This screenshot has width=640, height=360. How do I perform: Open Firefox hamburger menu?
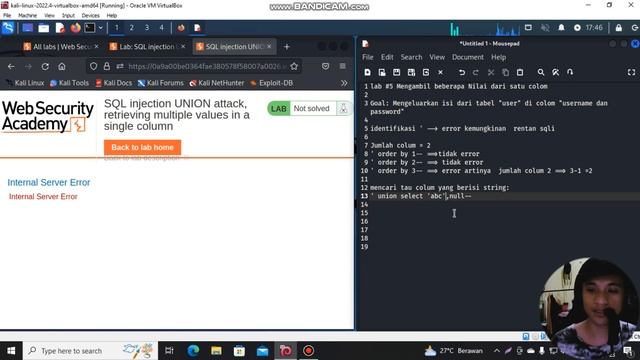point(342,66)
